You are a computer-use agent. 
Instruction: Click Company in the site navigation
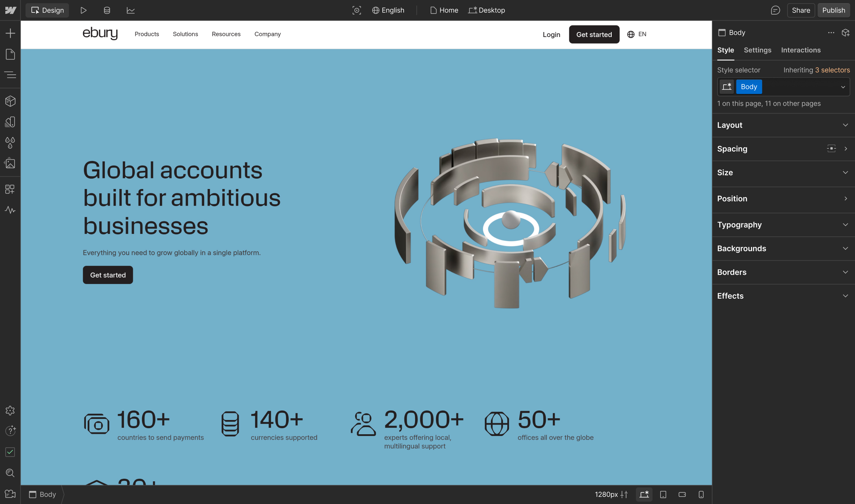point(268,34)
